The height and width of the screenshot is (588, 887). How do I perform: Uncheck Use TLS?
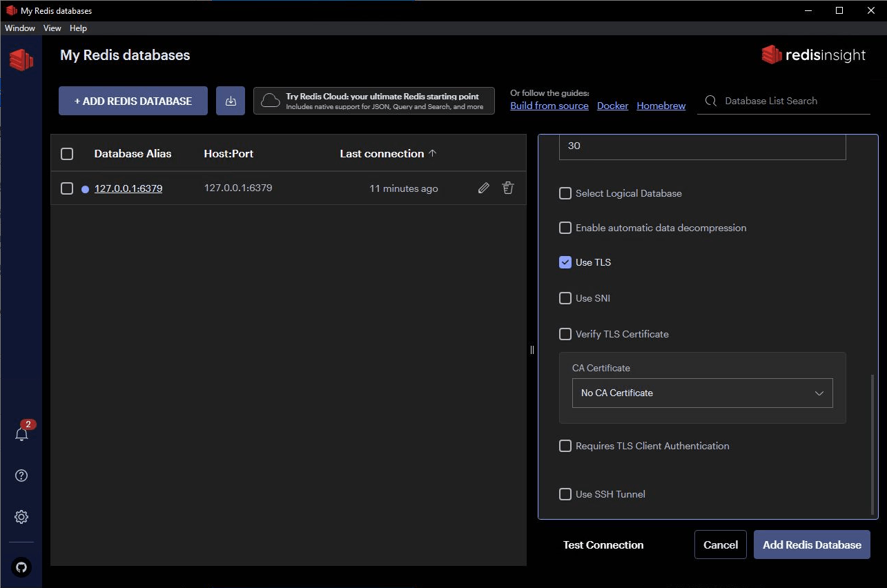565,262
